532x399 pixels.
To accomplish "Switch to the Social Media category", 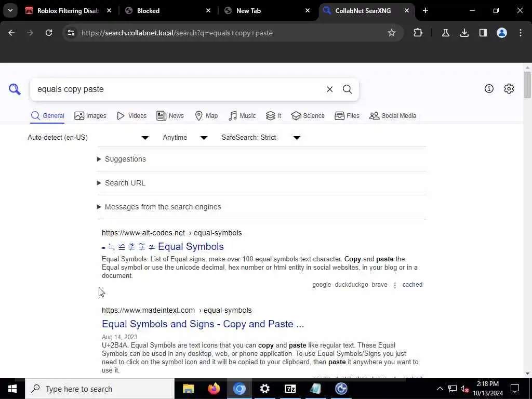I will 393,116.
